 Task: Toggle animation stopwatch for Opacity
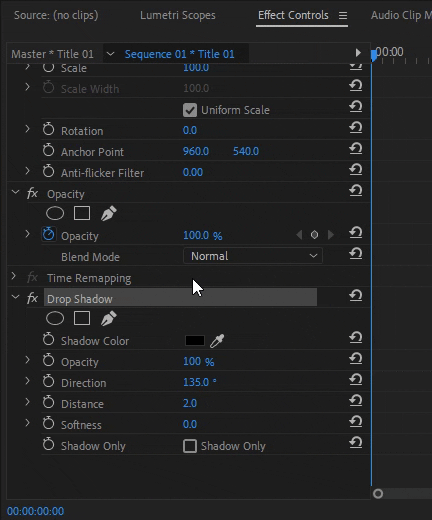pos(49,235)
